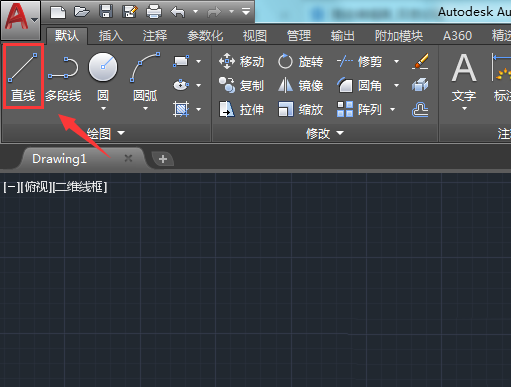Expand the 绘图 panel flyout
Screen dimensions: 511x387
(106, 133)
